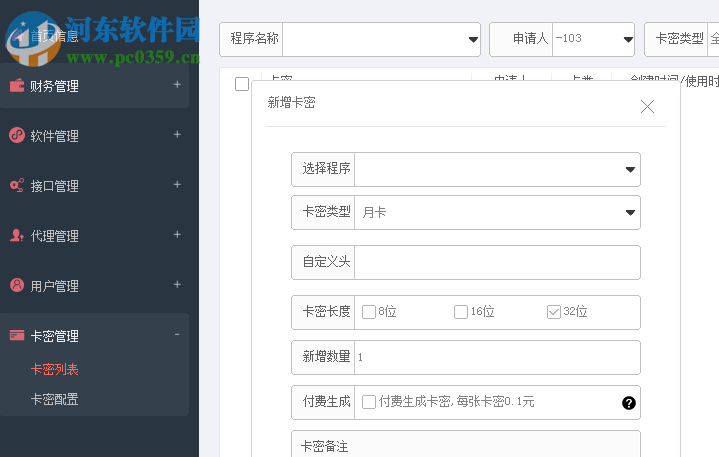The height and width of the screenshot is (457, 719).
Task: Expand 代理管理 with its plus sign
Action: point(177,234)
